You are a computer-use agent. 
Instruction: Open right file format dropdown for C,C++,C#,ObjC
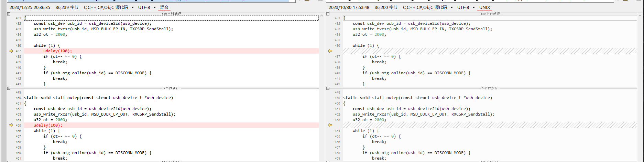tap(451, 8)
